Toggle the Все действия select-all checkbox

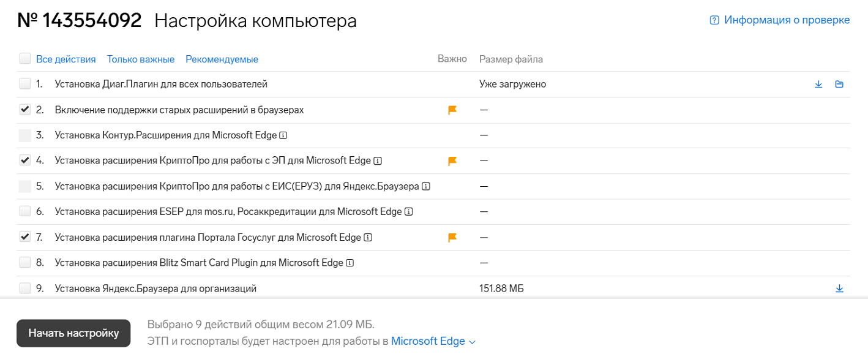25,59
